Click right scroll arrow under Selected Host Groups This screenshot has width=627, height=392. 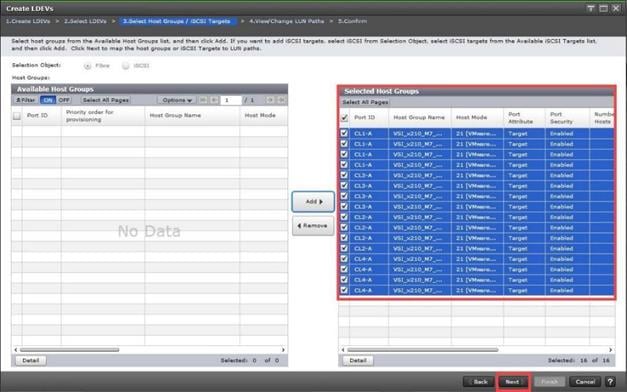[x=611, y=350]
